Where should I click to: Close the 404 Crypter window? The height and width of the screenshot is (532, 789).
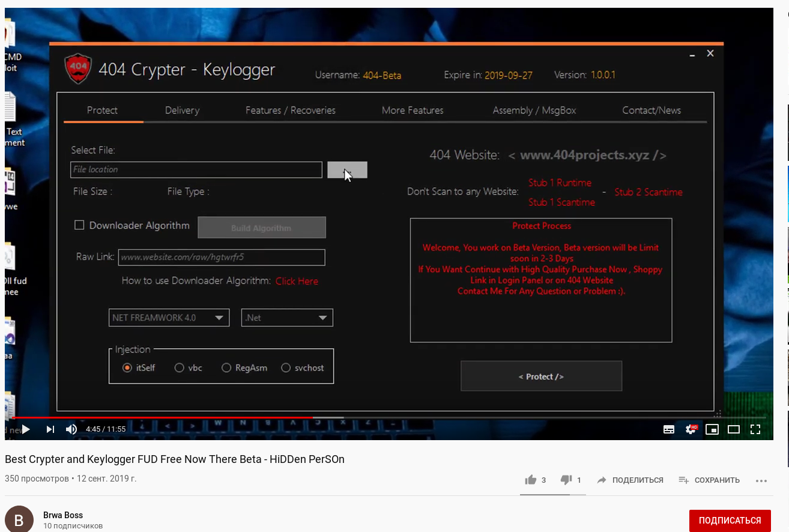tap(710, 53)
